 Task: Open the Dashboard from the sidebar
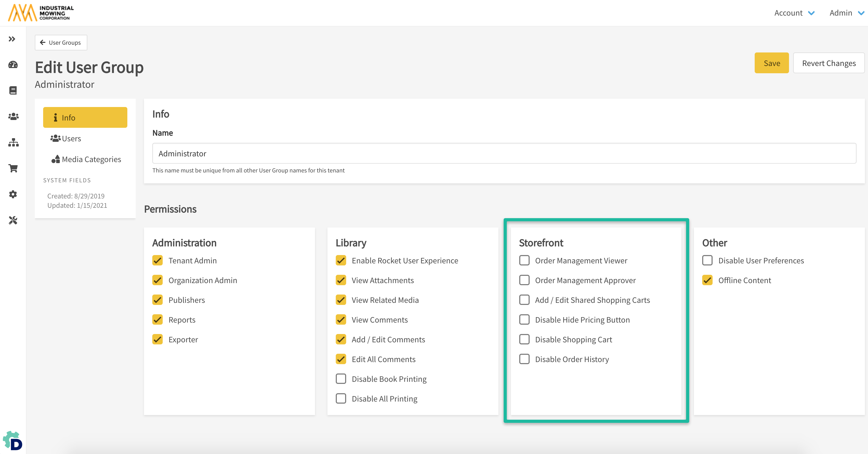click(x=12, y=65)
